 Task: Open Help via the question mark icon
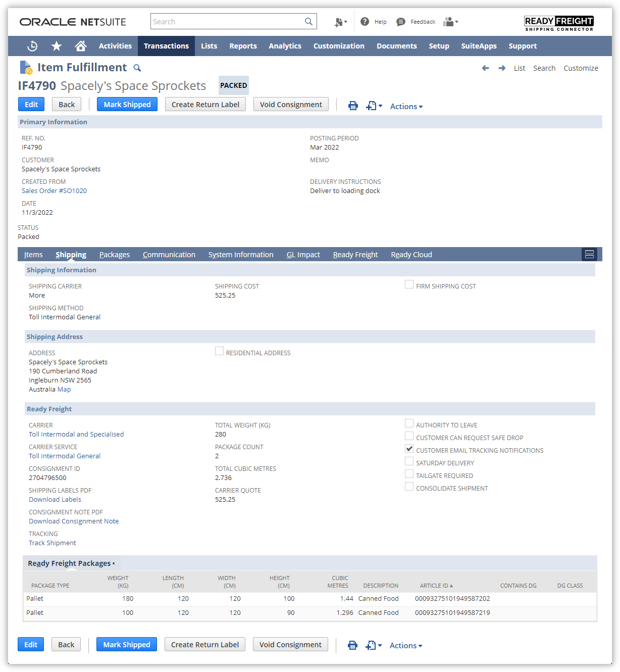pyautogui.click(x=365, y=21)
